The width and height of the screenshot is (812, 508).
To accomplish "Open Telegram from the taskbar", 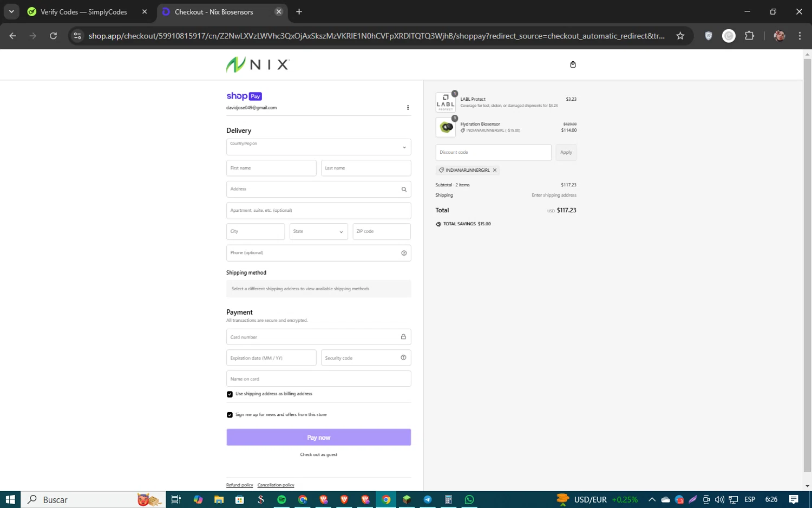I will click(428, 499).
